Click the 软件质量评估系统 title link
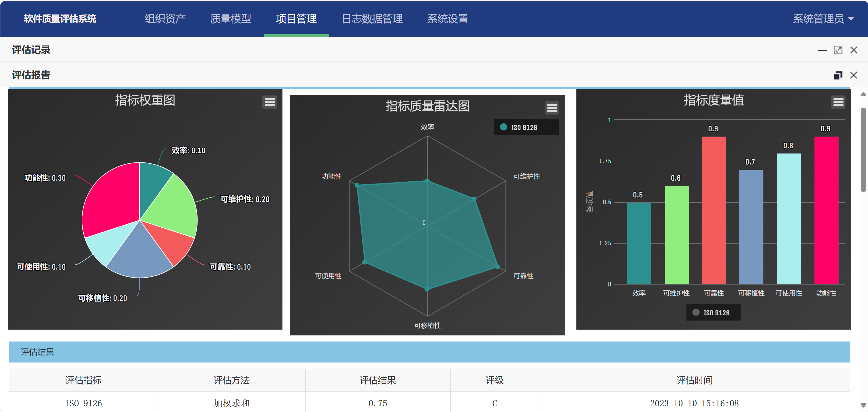 click(x=60, y=19)
